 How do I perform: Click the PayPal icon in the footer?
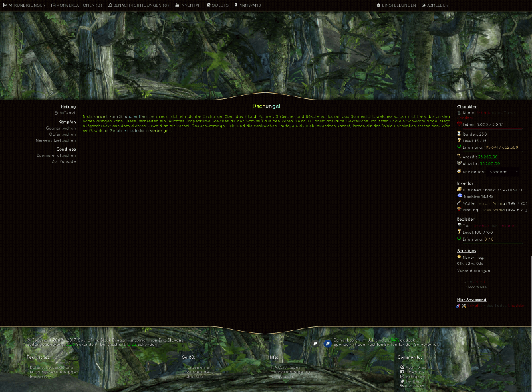327,343
